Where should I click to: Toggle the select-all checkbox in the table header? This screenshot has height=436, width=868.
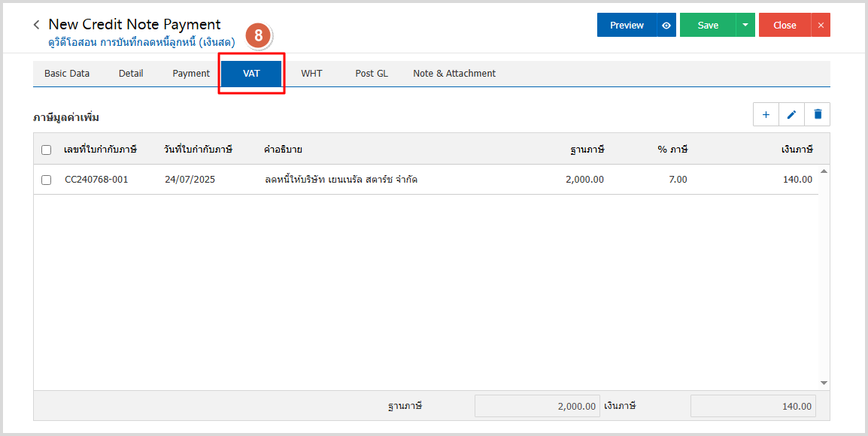tap(47, 150)
